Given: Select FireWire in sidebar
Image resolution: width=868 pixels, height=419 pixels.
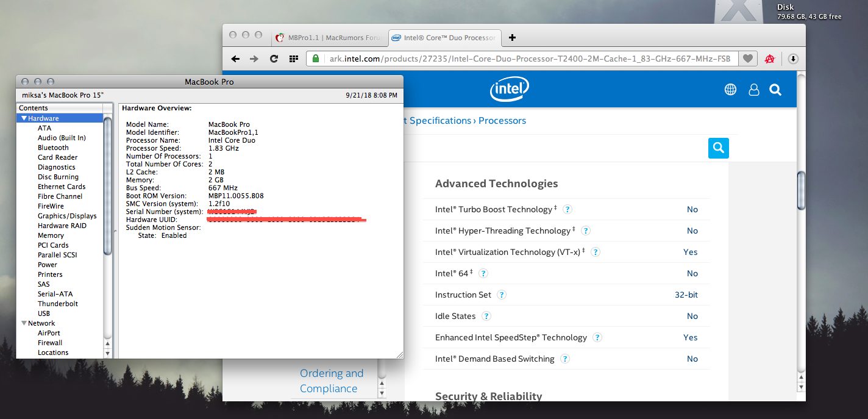Looking at the screenshot, I should point(51,206).
